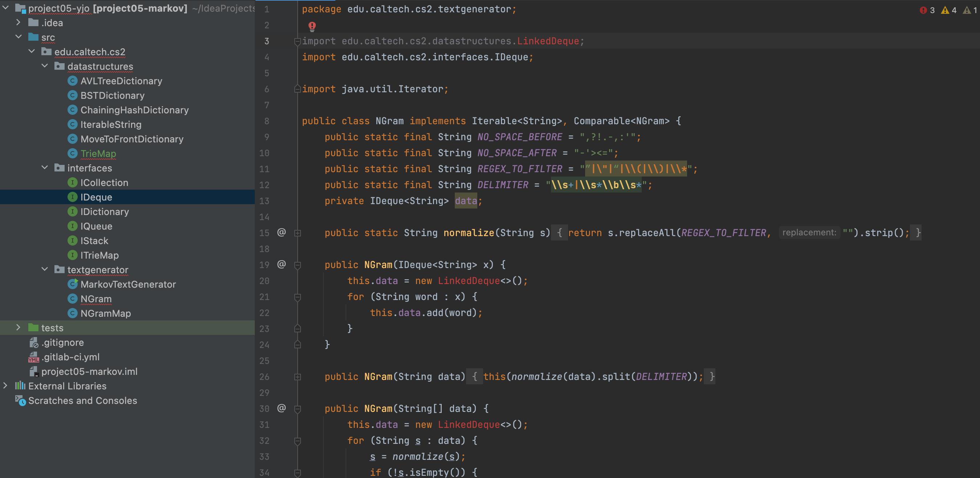Viewport: 980px width, 478px height.
Task: Click the @ gutter icon on line 30
Action: click(x=281, y=408)
